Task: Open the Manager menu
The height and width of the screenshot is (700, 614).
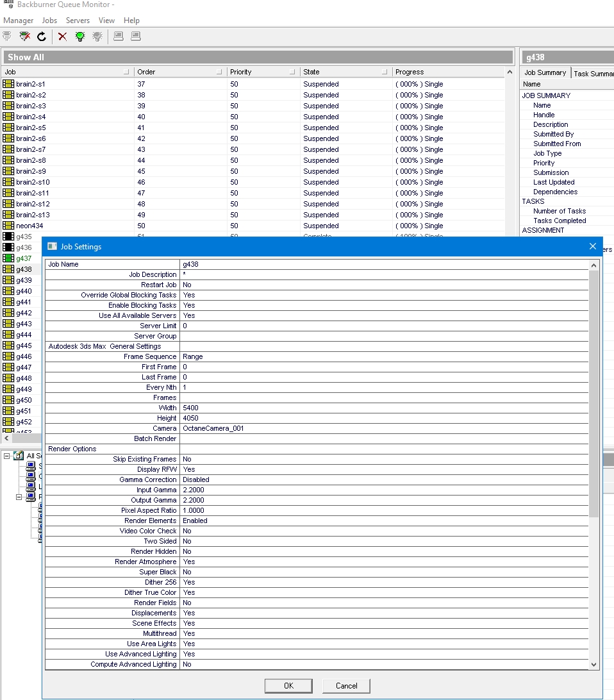Action: [19, 21]
